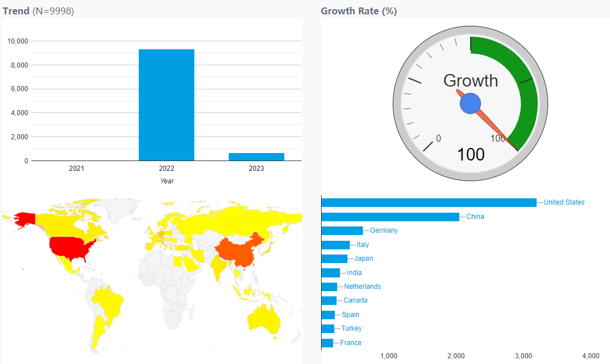
Task: Click the 8,000 y-axis label
Action: pyautogui.click(x=19, y=65)
